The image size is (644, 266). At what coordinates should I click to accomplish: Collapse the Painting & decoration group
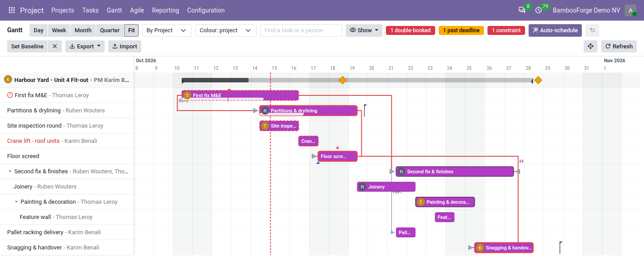click(16, 202)
